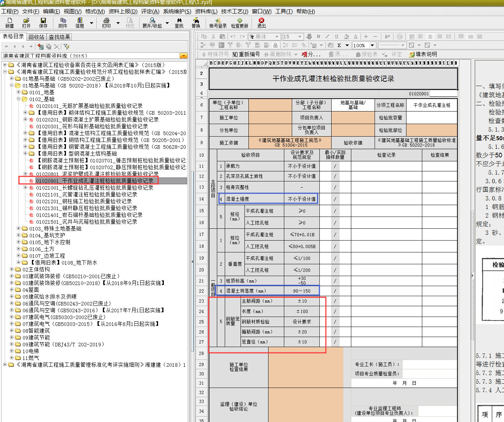Click the scissors cut icon
Screen dimensions: 504x422
(x=213, y=37)
